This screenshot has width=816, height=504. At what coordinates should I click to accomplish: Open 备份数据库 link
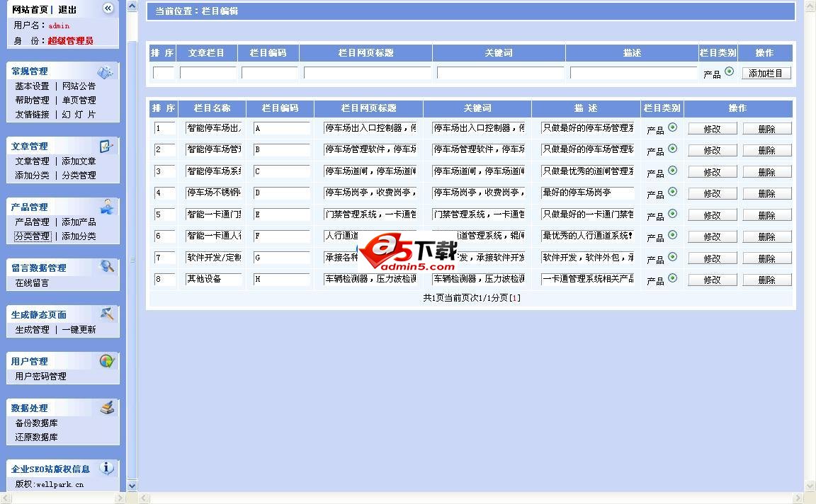pyautogui.click(x=36, y=423)
